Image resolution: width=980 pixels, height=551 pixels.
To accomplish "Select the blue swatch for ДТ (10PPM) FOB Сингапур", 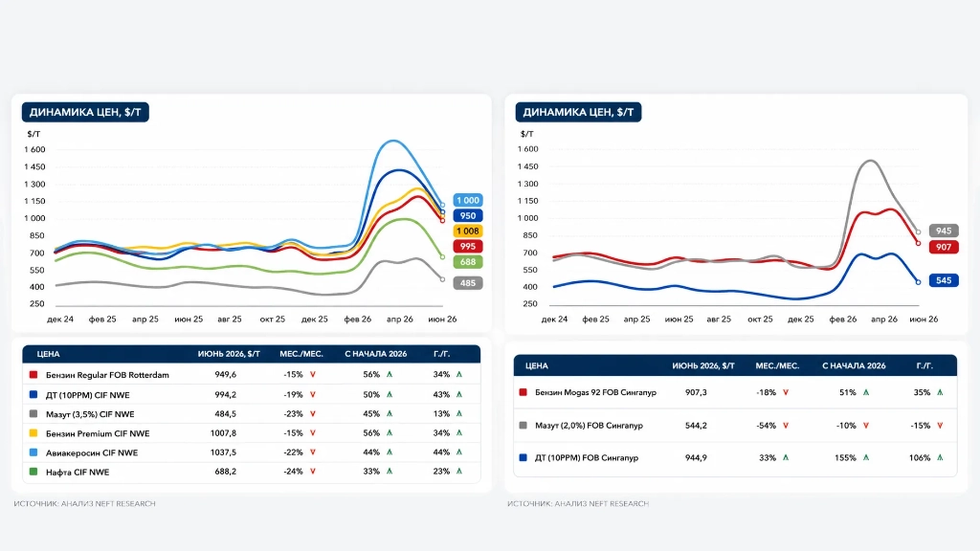I will pyautogui.click(x=523, y=458).
